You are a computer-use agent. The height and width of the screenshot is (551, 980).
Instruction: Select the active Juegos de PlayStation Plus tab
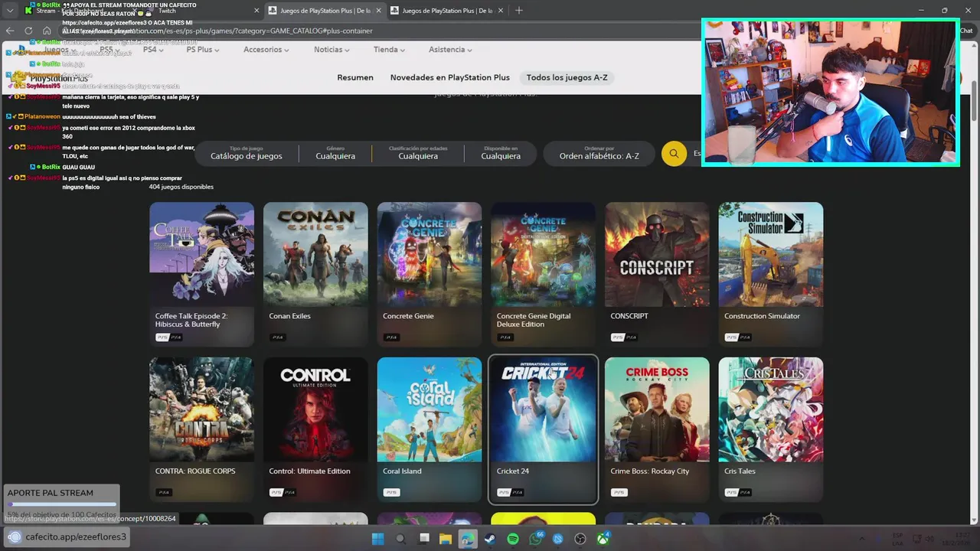[x=323, y=11]
